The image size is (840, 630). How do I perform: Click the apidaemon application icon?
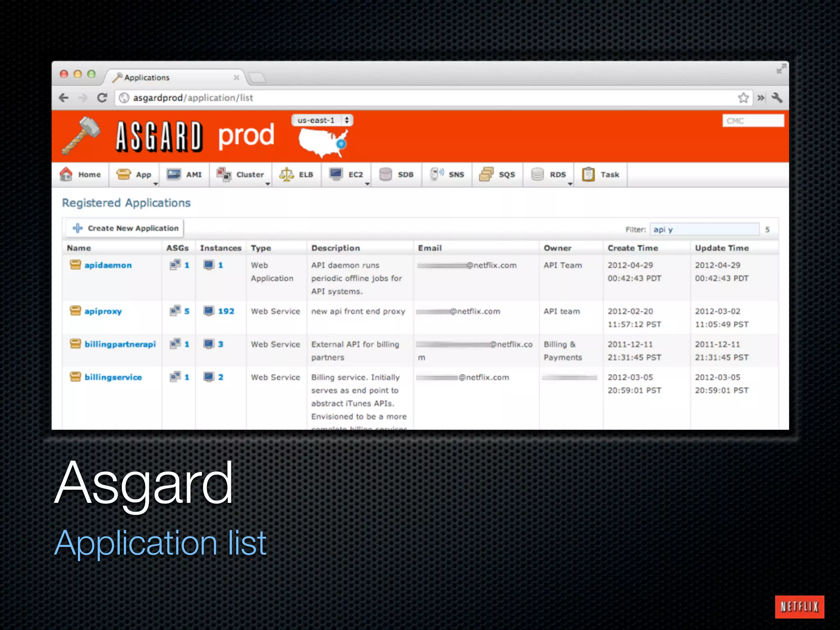click(75, 265)
